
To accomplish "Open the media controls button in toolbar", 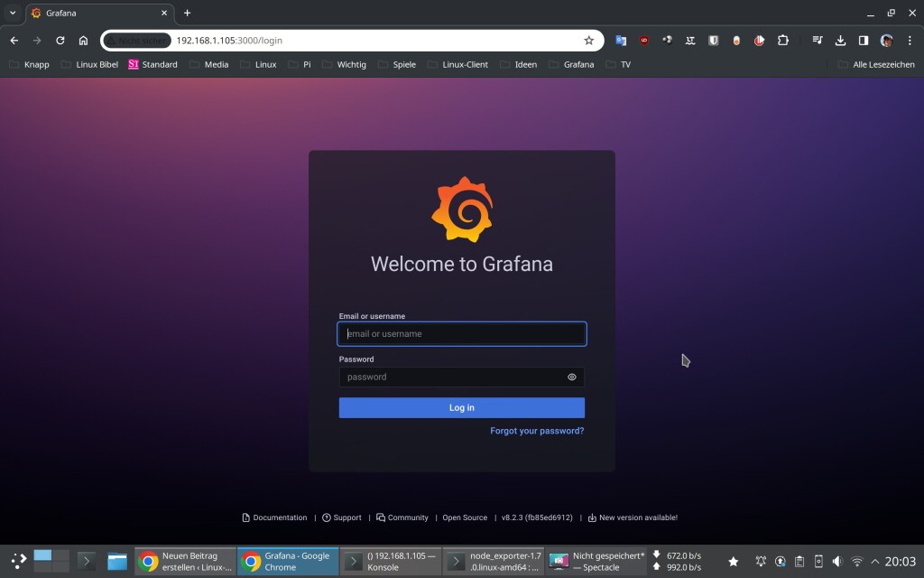I will click(818, 40).
